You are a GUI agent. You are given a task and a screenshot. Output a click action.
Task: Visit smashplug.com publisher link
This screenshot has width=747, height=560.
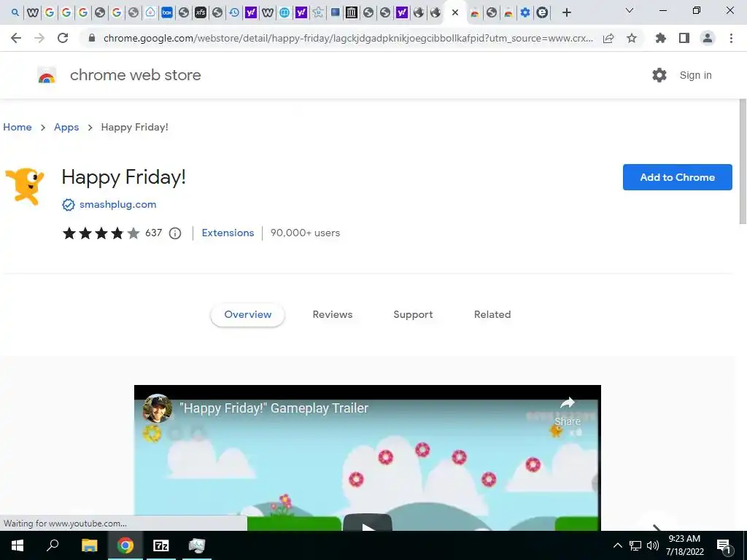[x=117, y=204]
